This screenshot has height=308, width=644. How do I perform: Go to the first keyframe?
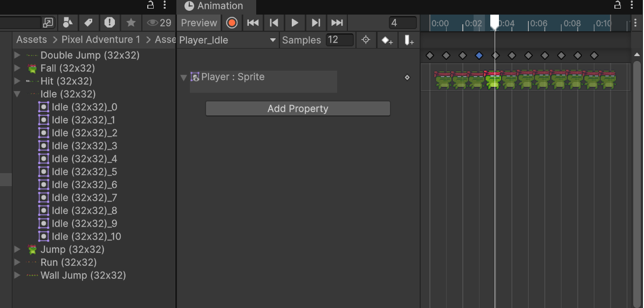pos(252,23)
